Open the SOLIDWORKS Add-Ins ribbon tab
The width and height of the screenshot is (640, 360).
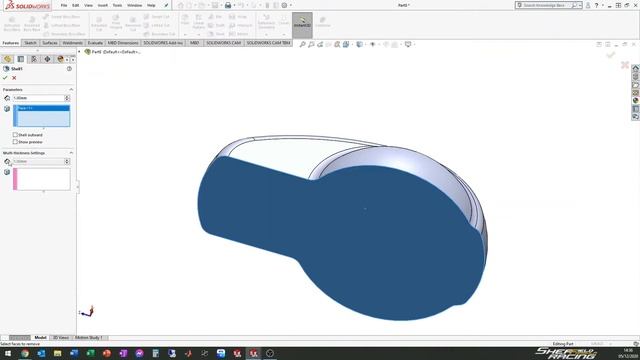162,43
